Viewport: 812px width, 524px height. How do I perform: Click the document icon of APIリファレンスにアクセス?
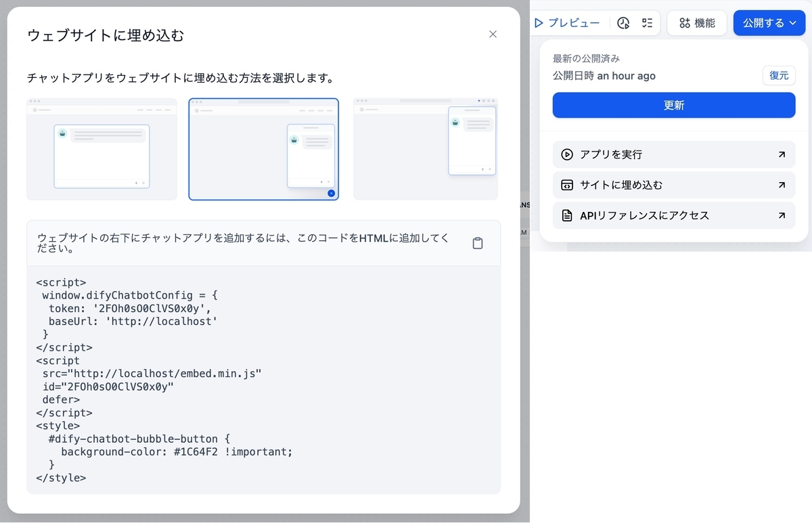pos(567,215)
